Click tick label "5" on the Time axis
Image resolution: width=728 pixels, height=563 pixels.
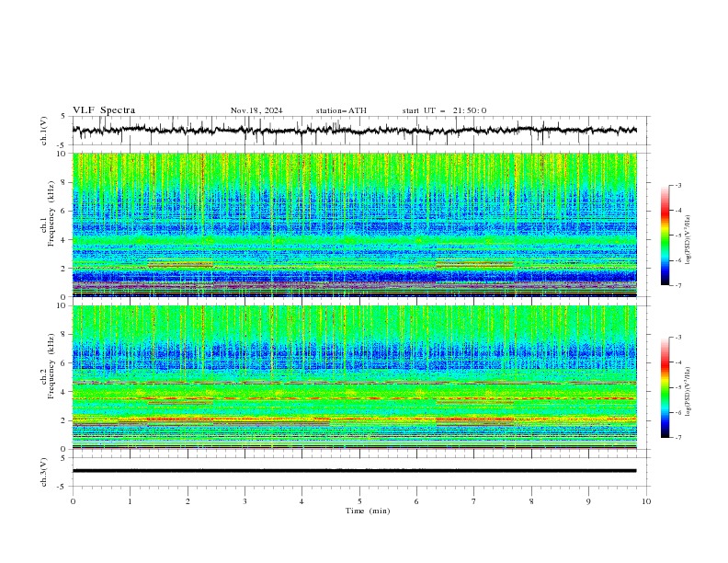(x=359, y=501)
